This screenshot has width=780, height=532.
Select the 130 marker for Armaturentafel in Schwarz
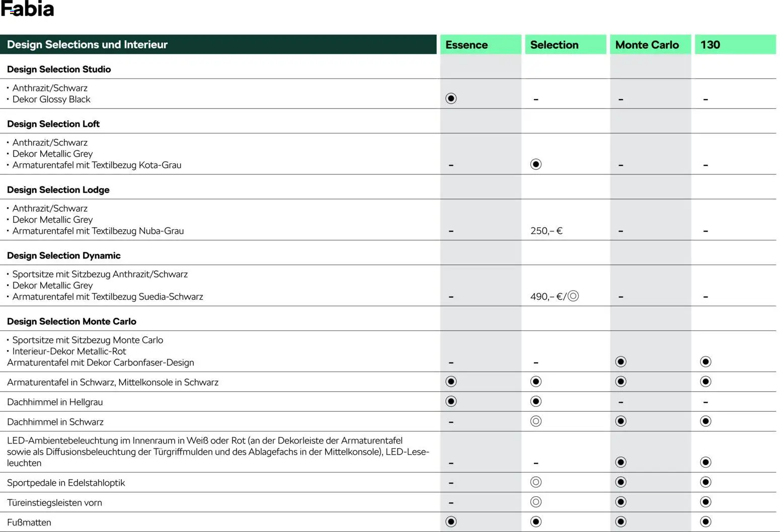(x=706, y=382)
